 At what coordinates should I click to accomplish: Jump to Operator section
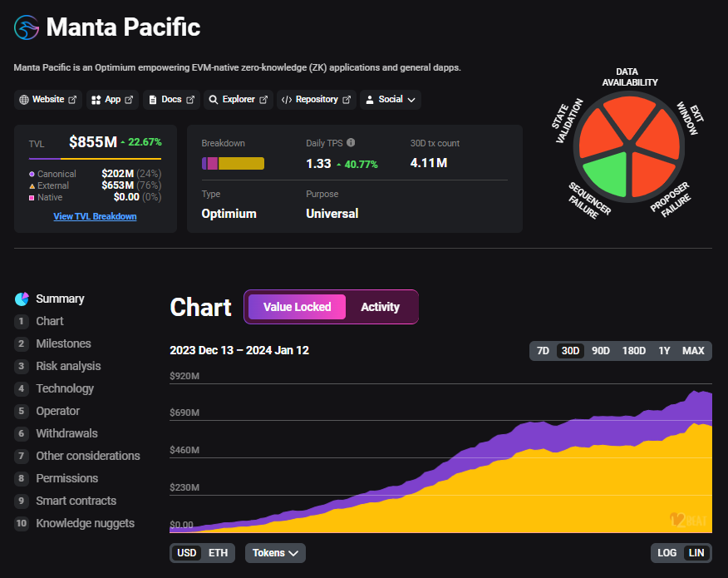point(58,411)
